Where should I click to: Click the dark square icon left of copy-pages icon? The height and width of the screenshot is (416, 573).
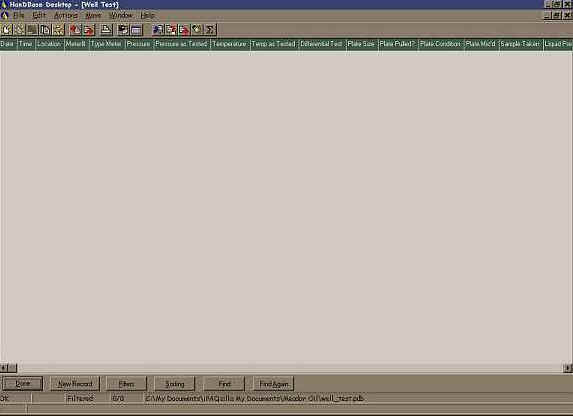[33, 30]
